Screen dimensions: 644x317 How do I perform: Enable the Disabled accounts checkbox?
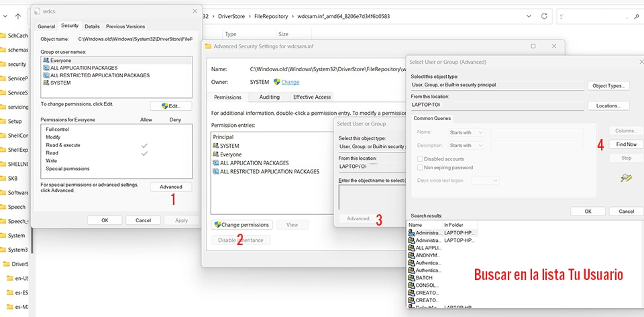click(x=420, y=158)
